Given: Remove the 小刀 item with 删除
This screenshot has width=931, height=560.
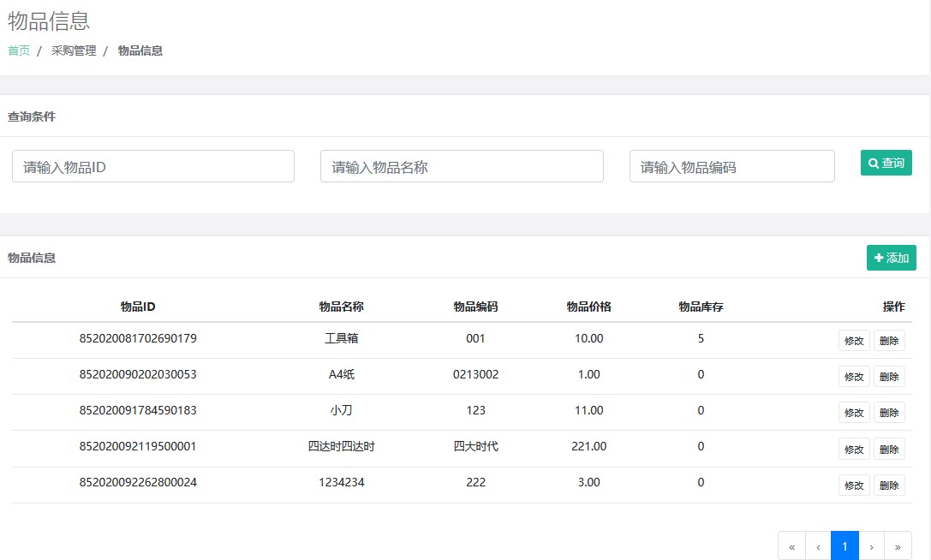Looking at the screenshot, I should (x=889, y=413).
